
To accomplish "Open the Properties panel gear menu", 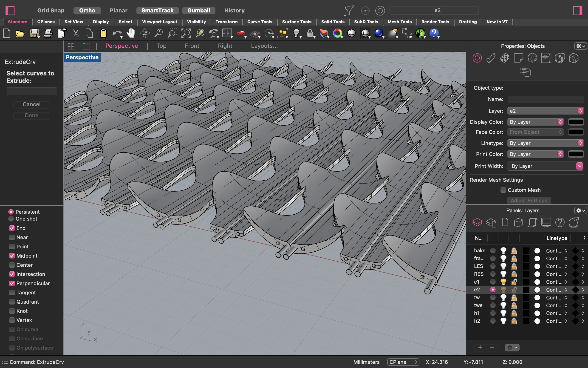I will pos(580,46).
